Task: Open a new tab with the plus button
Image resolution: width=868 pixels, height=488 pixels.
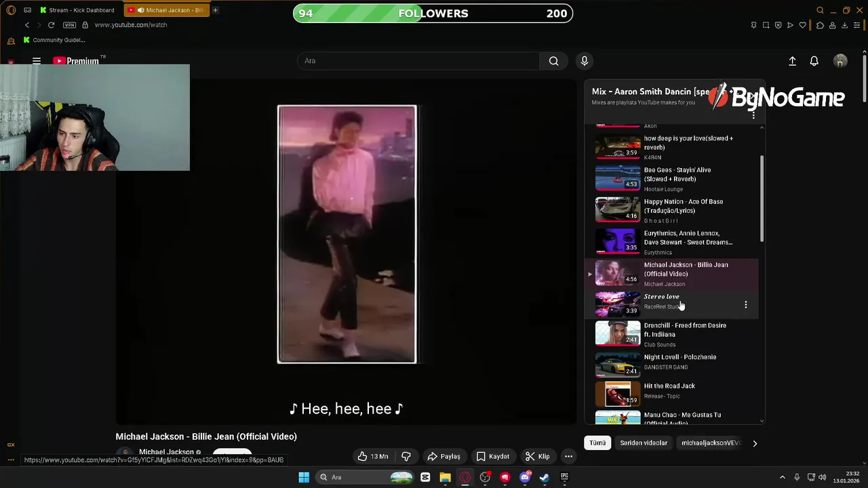Action: (215, 10)
